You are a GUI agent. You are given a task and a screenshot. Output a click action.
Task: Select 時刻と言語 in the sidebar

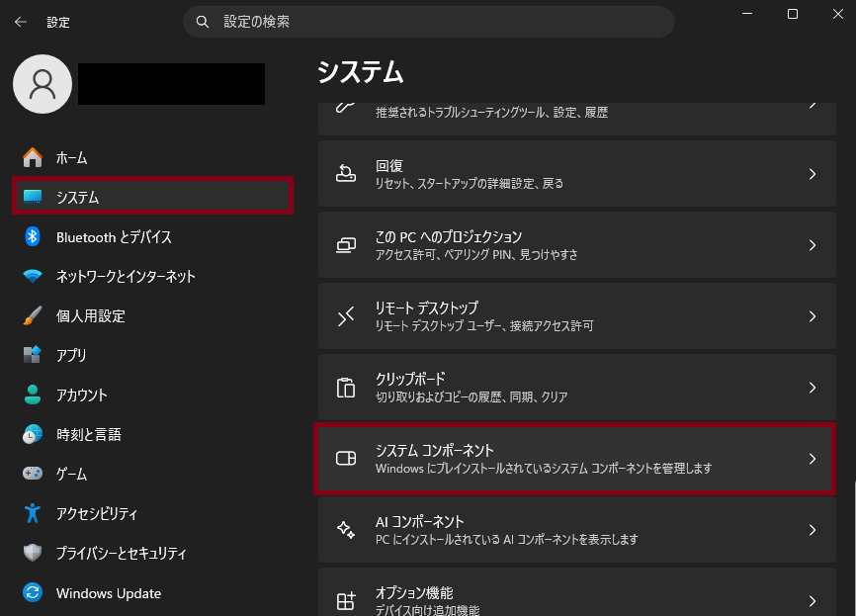click(89, 434)
